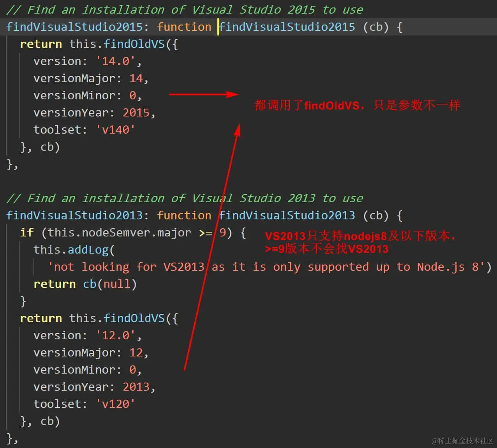The height and width of the screenshot is (448, 497).
Task: Click the versionYear value 2015
Action: point(136,113)
